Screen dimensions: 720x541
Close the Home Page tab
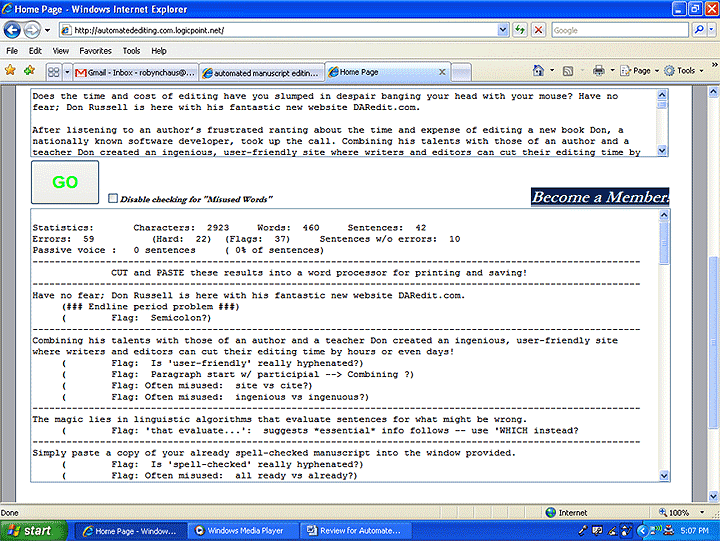point(442,72)
